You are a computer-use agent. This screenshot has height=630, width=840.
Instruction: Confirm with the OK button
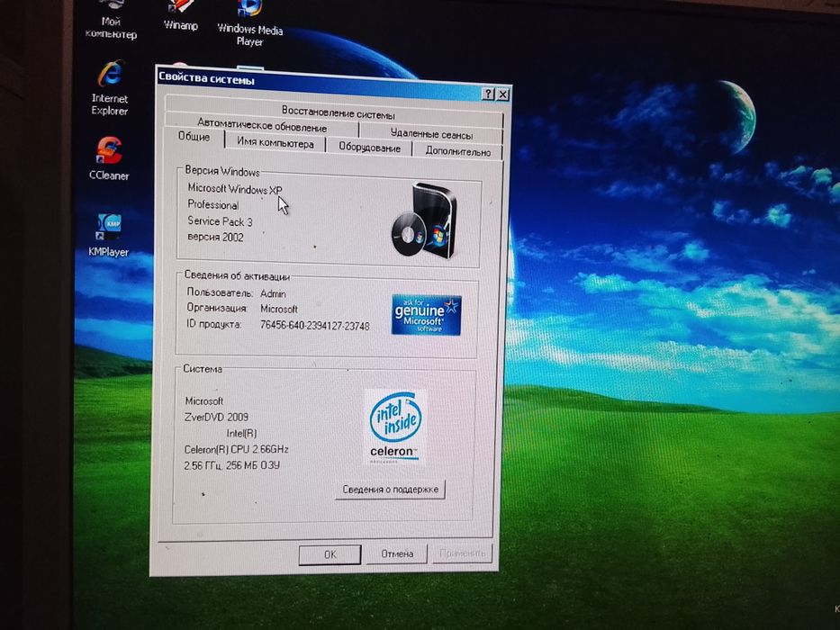click(x=330, y=554)
